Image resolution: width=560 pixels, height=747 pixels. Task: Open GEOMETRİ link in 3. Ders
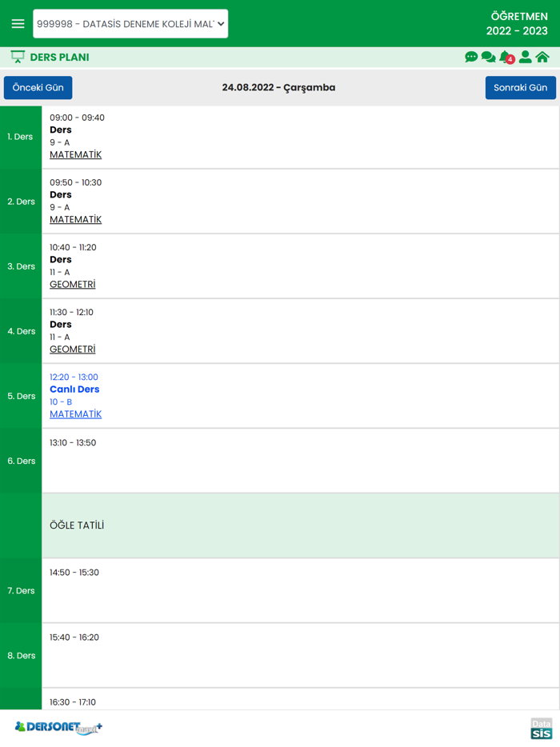pyautogui.click(x=73, y=285)
